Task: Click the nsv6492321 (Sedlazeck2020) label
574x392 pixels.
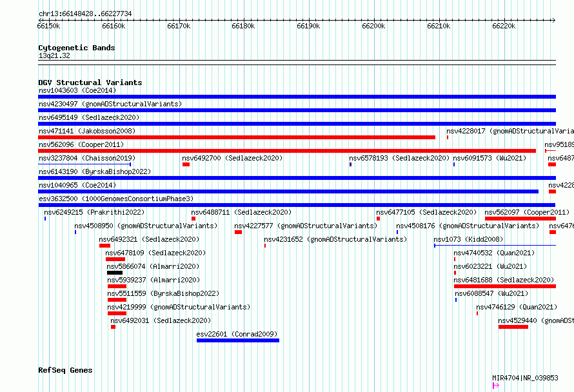Action: pos(149,239)
